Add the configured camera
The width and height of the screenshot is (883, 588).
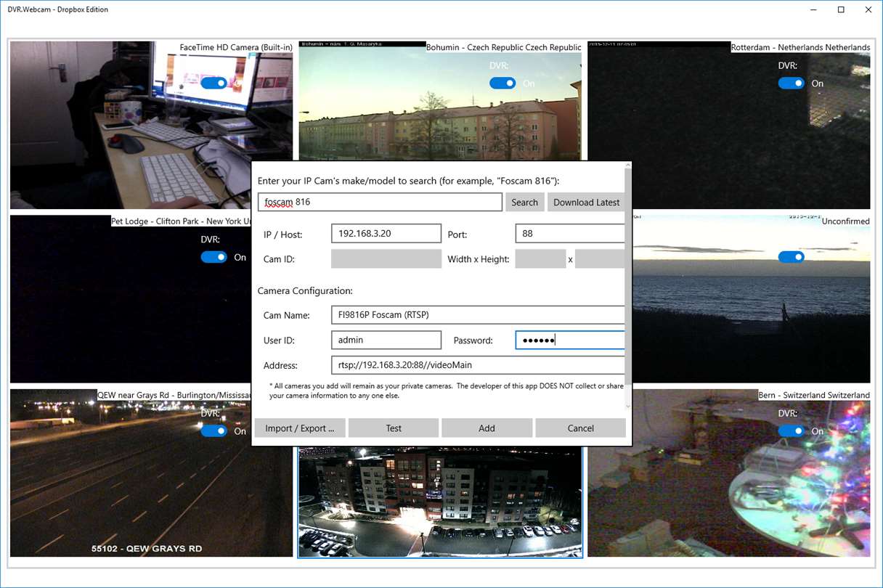click(487, 428)
